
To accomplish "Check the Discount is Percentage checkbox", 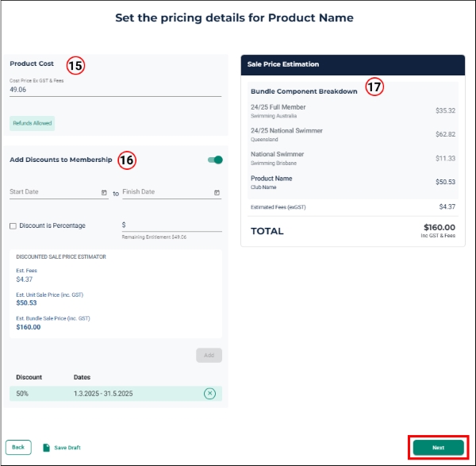I will click(13, 225).
